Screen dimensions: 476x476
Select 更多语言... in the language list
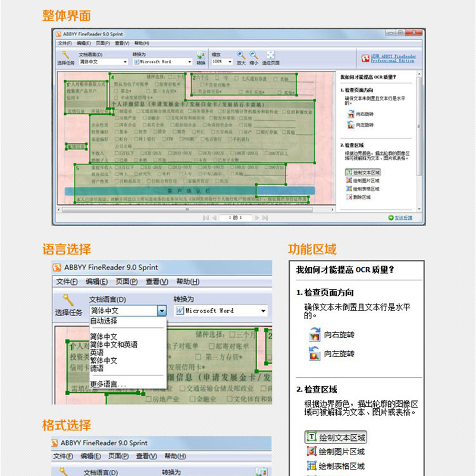pos(108,384)
